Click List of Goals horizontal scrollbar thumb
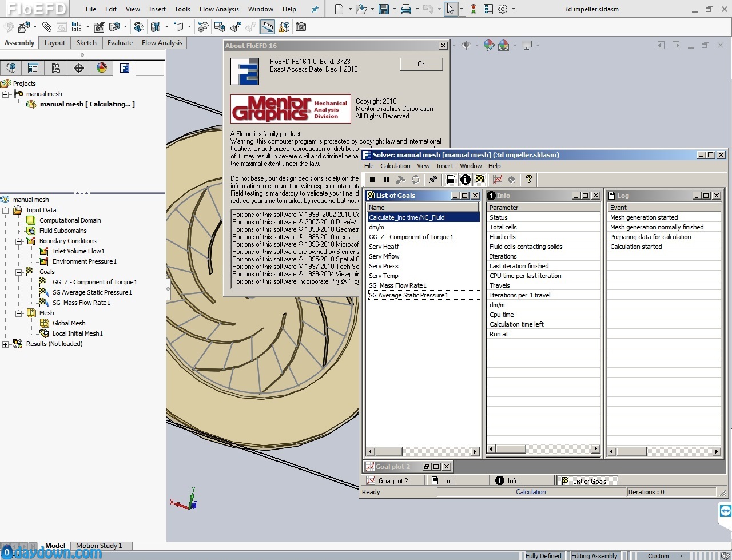The height and width of the screenshot is (560, 732). (389, 451)
